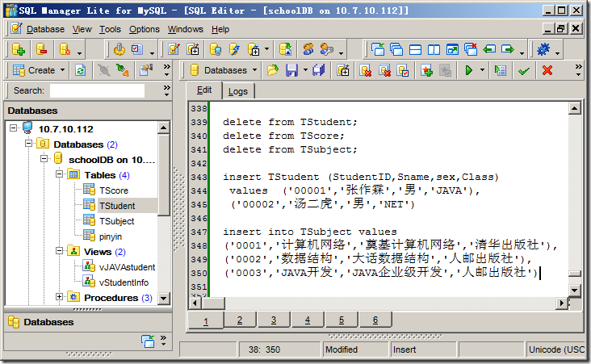
Task: Go to previous window green left arrow
Action: pos(489,49)
